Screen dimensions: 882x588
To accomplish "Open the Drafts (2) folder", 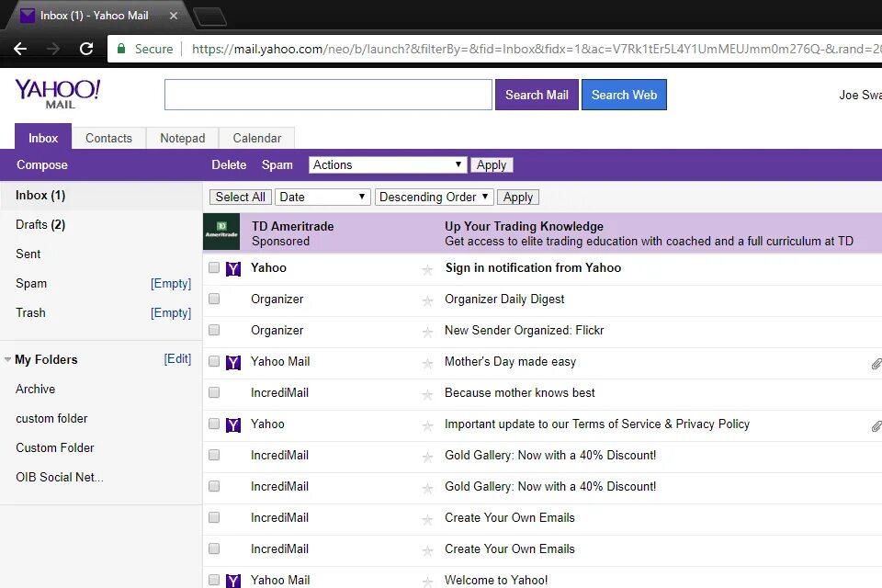I will (40, 224).
